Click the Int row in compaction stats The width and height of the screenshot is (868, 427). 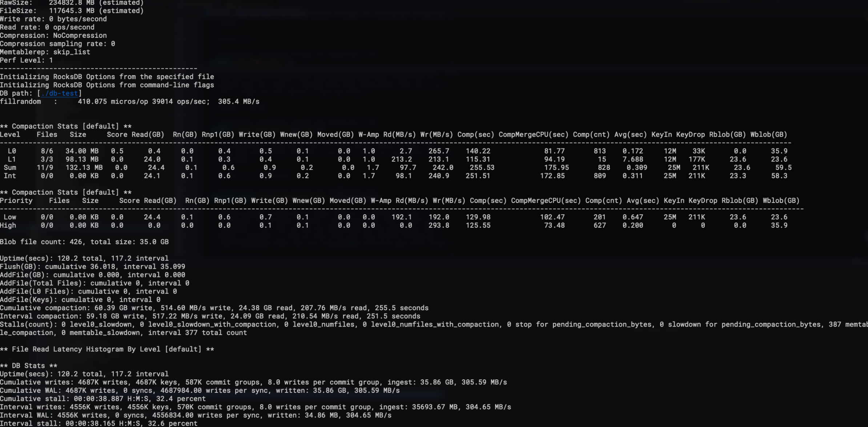click(218, 176)
